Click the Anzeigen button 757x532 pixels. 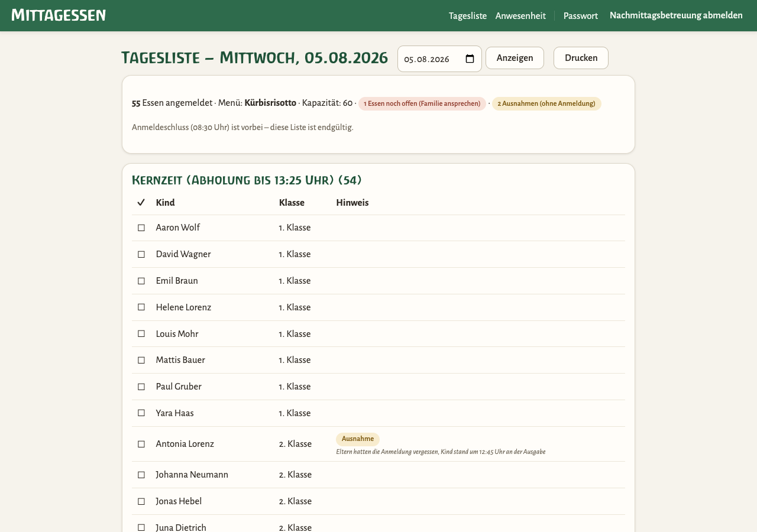(x=515, y=58)
